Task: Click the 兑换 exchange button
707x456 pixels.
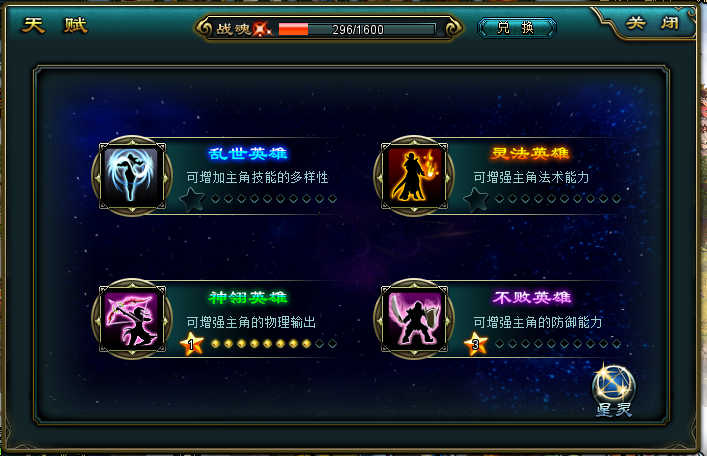Action: pos(517,28)
